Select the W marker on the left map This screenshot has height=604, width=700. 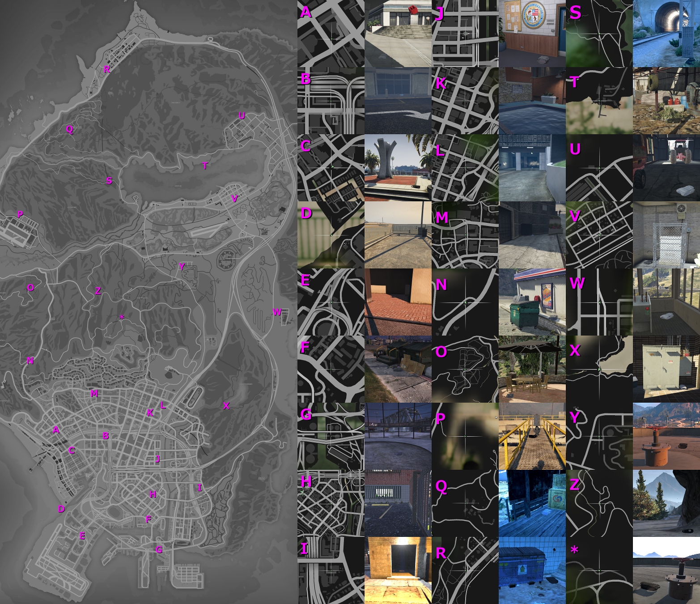[x=277, y=312]
